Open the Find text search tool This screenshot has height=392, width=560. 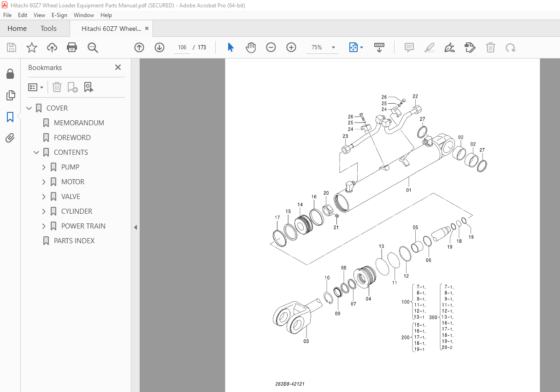pyautogui.click(x=93, y=47)
